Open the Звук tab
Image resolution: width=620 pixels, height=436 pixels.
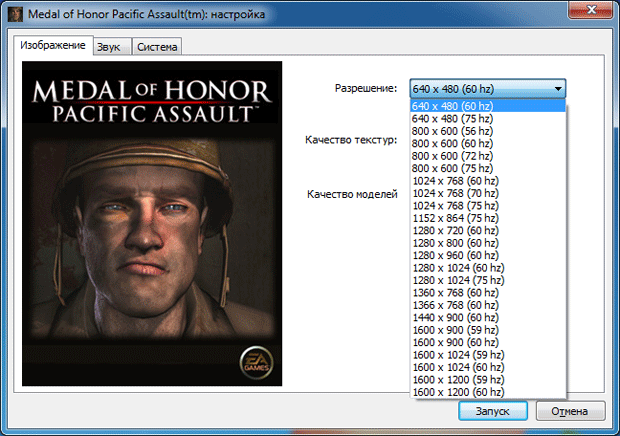coord(112,47)
